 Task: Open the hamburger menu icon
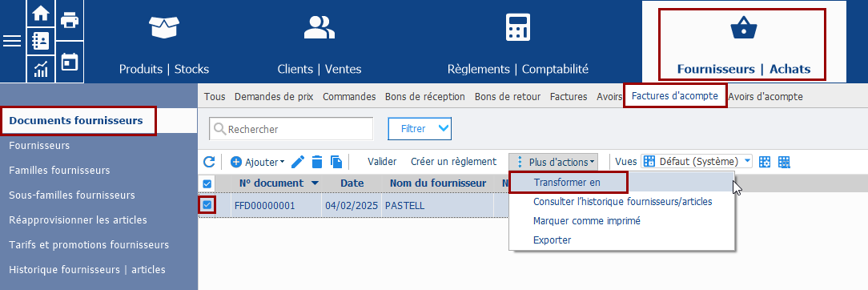click(x=12, y=41)
